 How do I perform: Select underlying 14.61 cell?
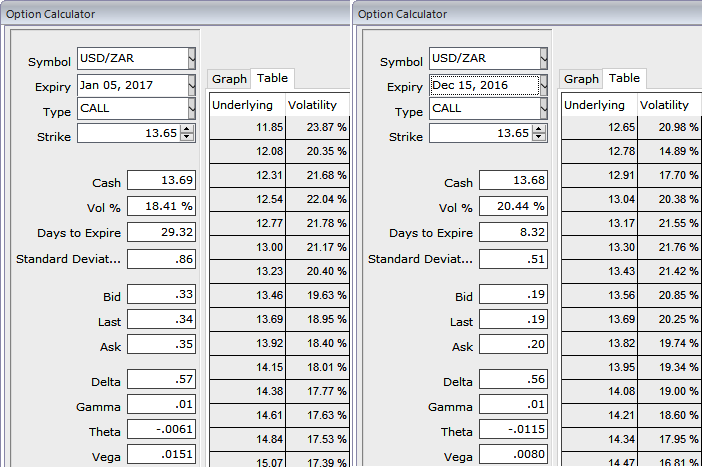tap(247, 416)
